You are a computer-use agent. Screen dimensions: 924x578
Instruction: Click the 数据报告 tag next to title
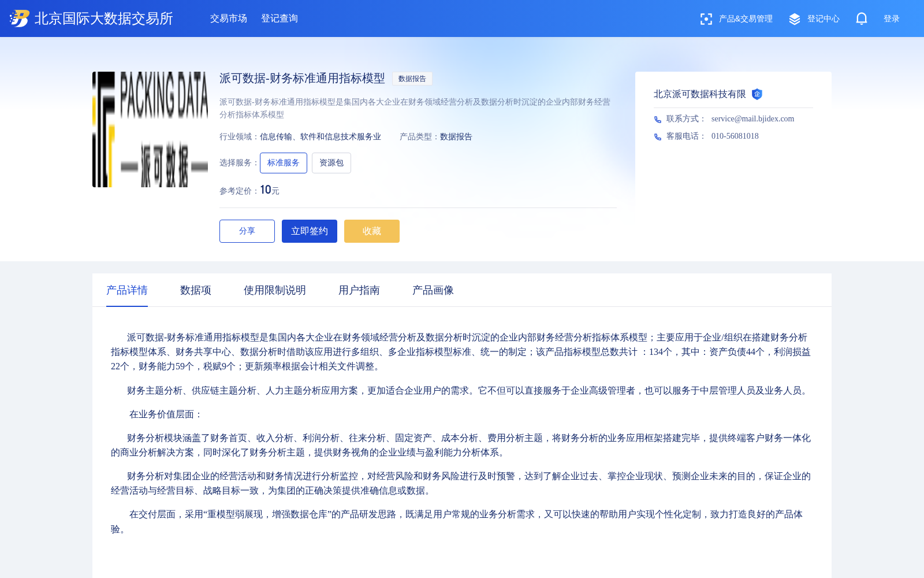coord(412,79)
